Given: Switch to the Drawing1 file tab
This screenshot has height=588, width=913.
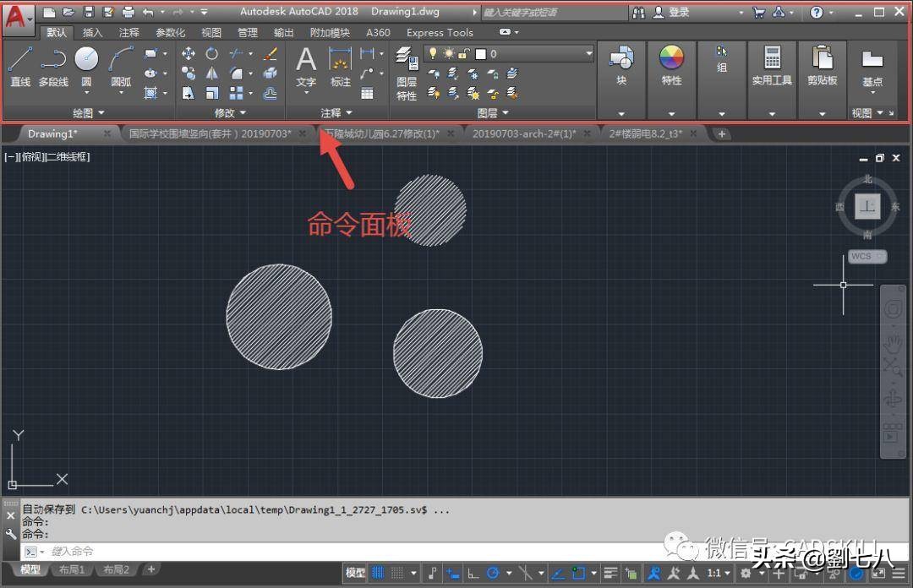Looking at the screenshot, I should [51, 133].
